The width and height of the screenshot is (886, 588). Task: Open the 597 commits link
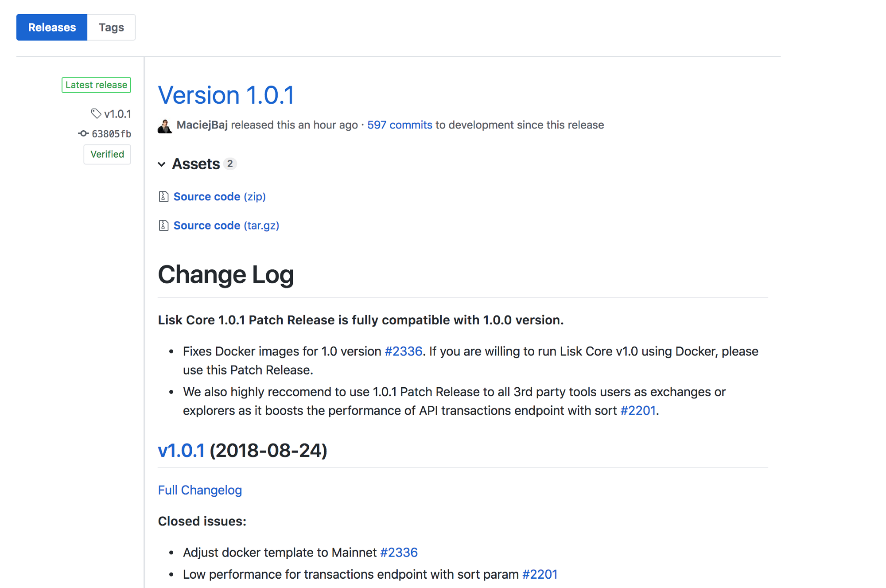pyautogui.click(x=399, y=125)
